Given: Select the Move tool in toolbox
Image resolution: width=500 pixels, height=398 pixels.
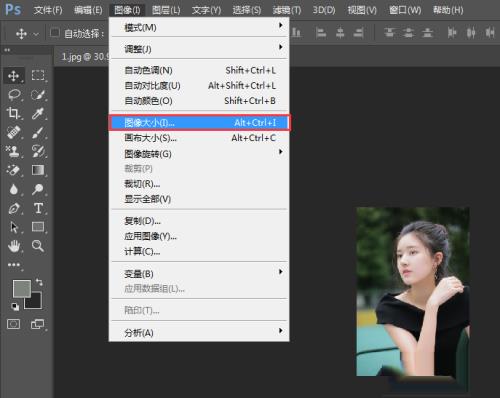Looking at the screenshot, I should [x=13, y=76].
